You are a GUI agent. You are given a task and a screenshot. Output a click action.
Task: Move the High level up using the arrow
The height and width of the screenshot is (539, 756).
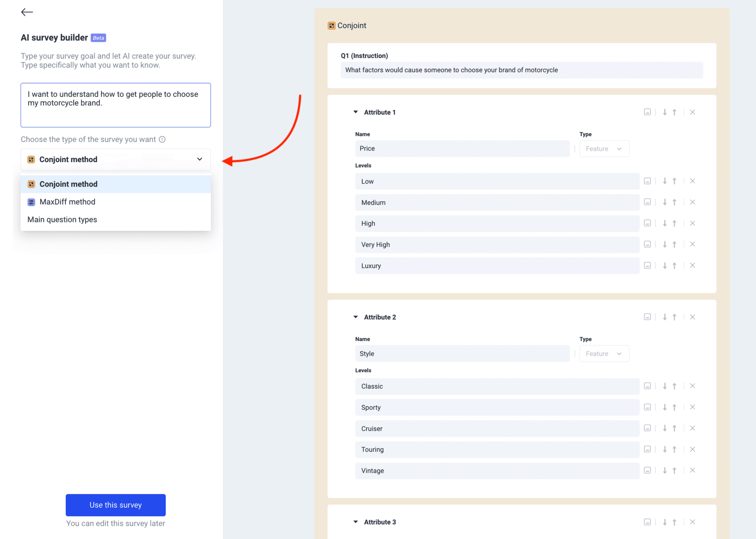674,223
